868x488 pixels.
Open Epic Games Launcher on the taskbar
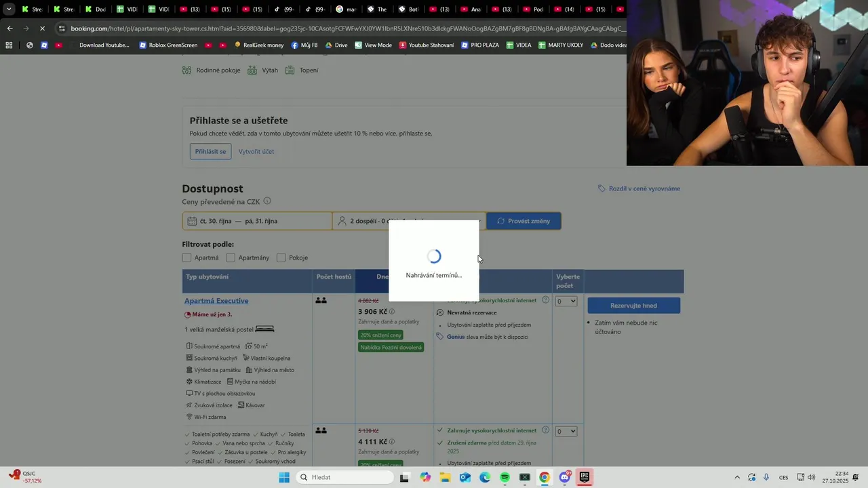pyautogui.click(x=585, y=477)
